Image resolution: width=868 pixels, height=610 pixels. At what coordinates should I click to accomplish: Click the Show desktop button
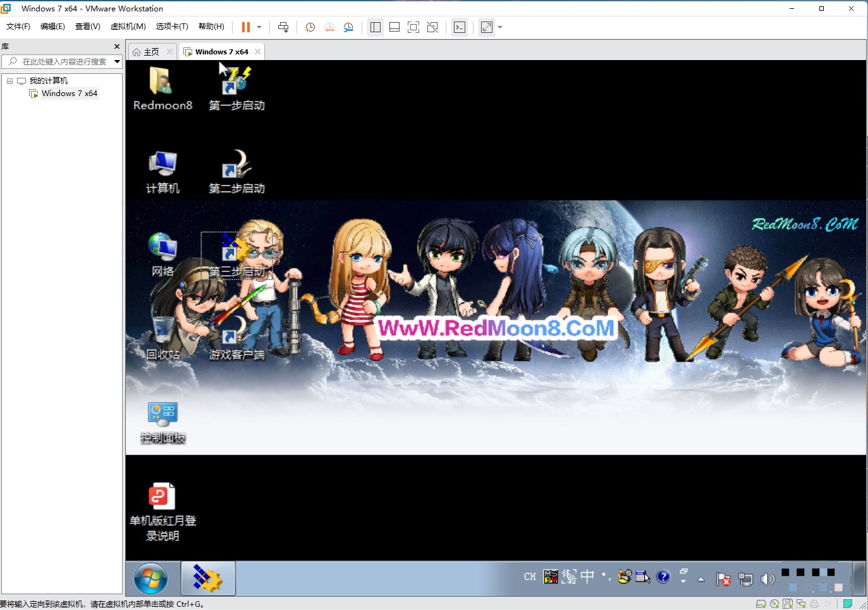(859, 578)
